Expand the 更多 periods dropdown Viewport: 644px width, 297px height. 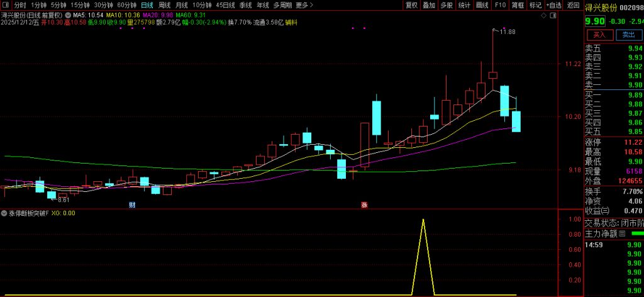pyautogui.click(x=304, y=4)
